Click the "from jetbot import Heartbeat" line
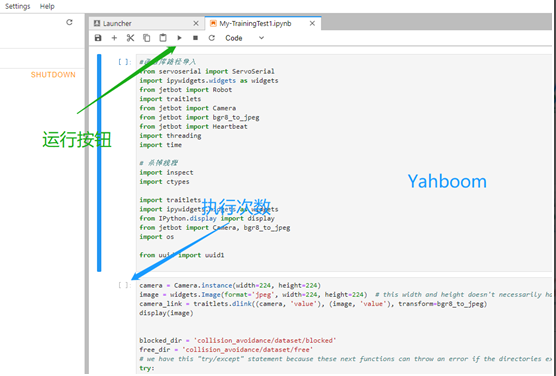The height and width of the screenshot is (376, 556). [x=193, y=127]
